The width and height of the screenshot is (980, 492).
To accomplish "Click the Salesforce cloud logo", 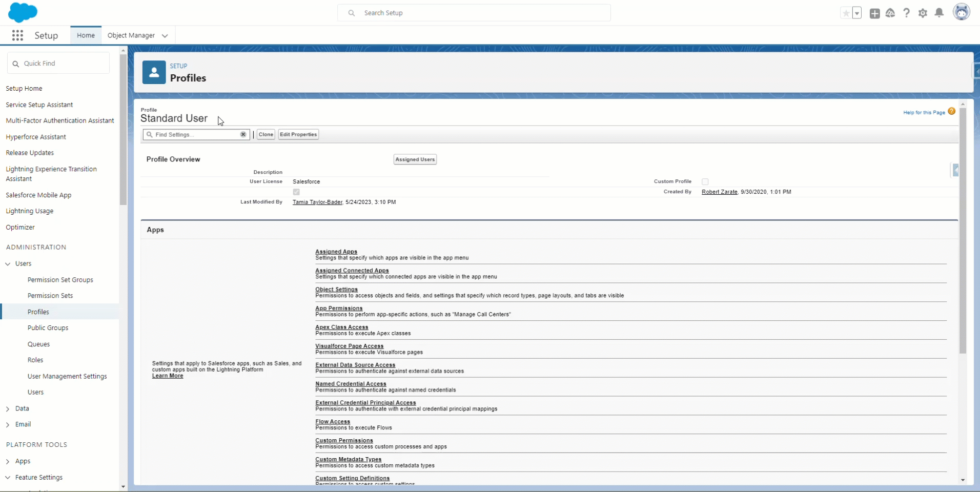I will (23, 12).
